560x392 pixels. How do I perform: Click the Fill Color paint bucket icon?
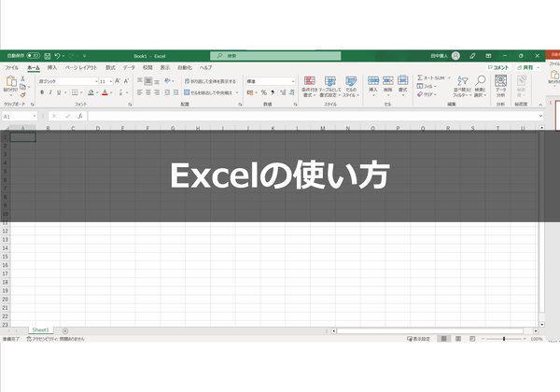(91, 92)
